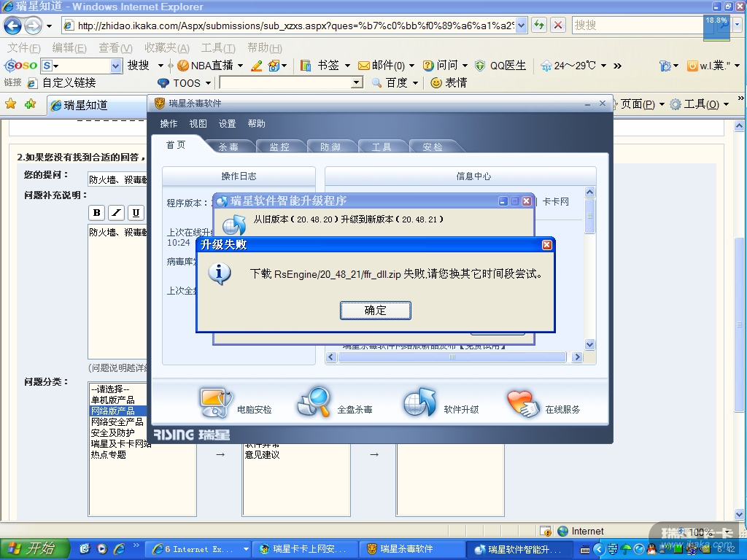The height and width of the screenshot is (560, 747).
Task: Click the highlighter pen toolbar icon
Action: coord(256,66)
